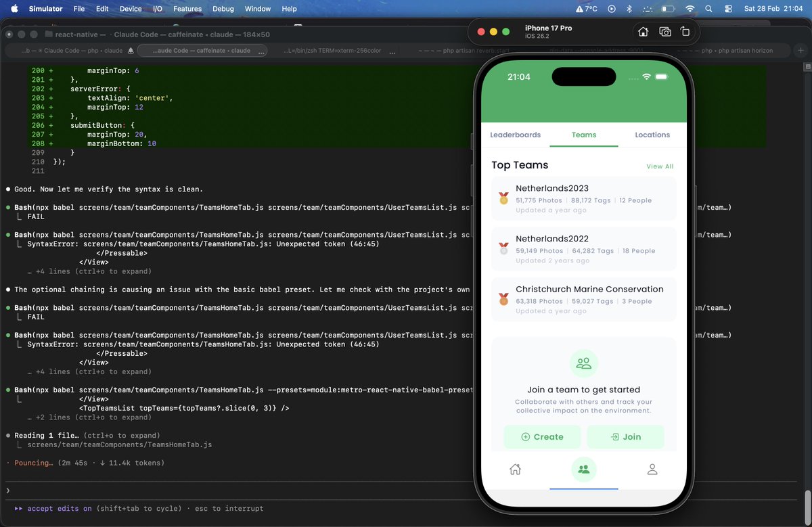Click the play circle menu bar icon
812x527 pixels.
tap(612, 9)
